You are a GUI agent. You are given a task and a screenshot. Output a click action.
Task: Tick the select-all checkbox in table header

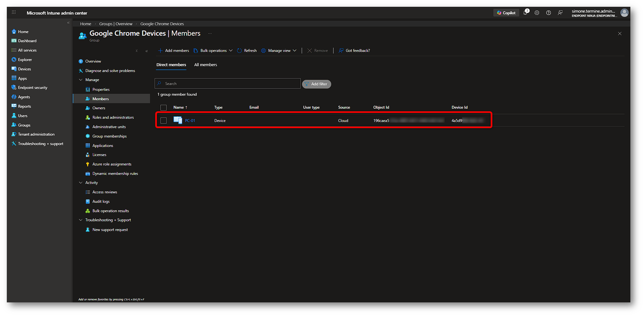pyautogui.click(x=164, y=108)
